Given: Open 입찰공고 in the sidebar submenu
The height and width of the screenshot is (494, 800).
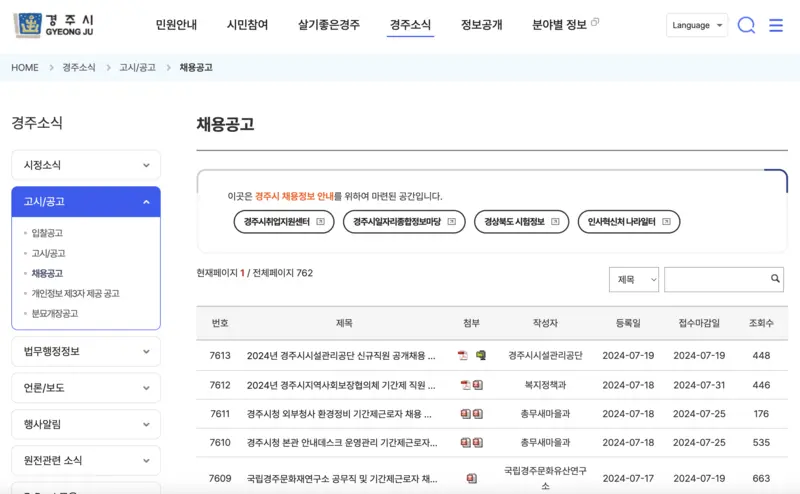Looking at the screenshot, I should (x=47, y=233).
